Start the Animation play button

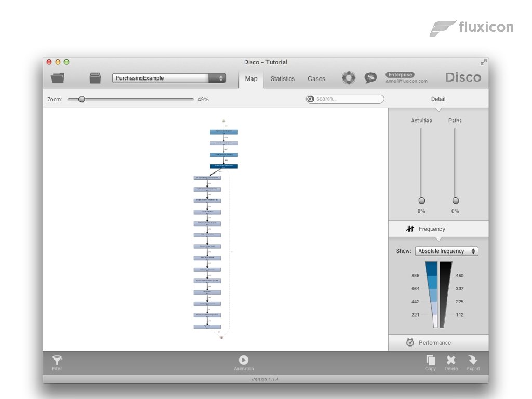(x=243, y=360)
